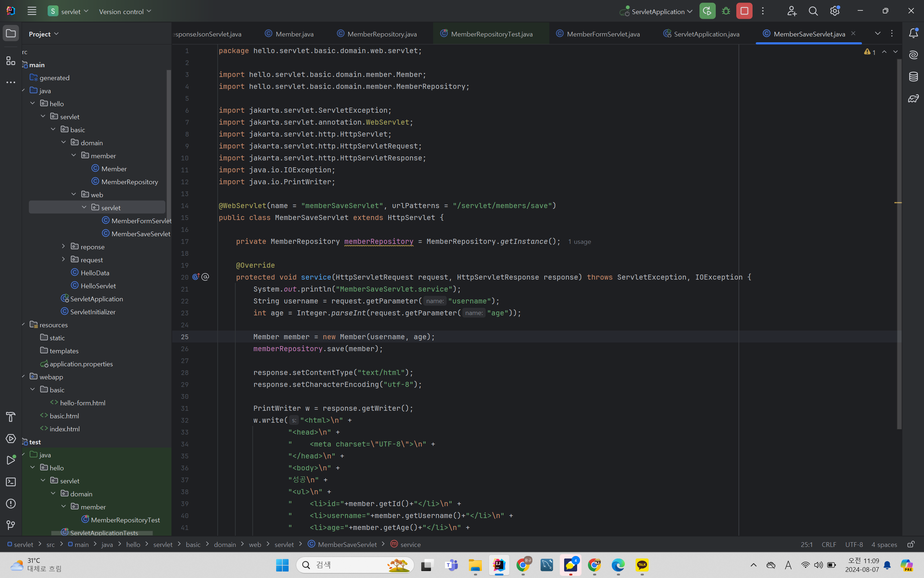Switch to MemberFormServlet.java tab
Screen dimensions: 924x578
(x=598, y=34)
